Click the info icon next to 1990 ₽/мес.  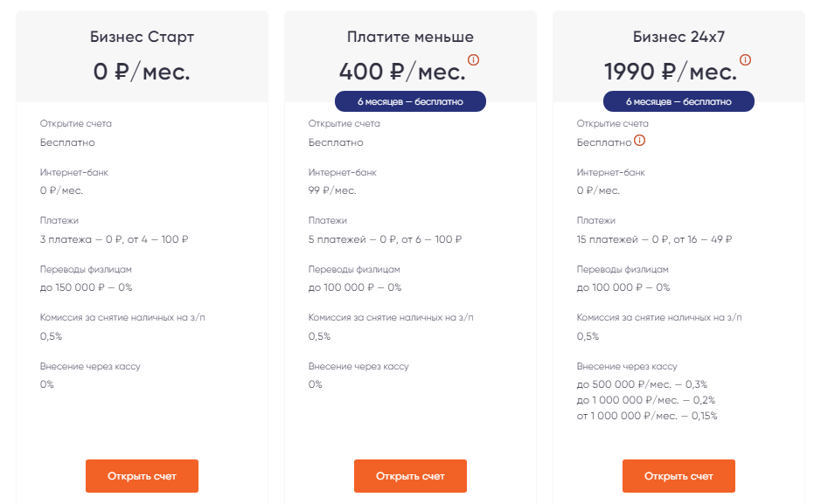(744, 61)
